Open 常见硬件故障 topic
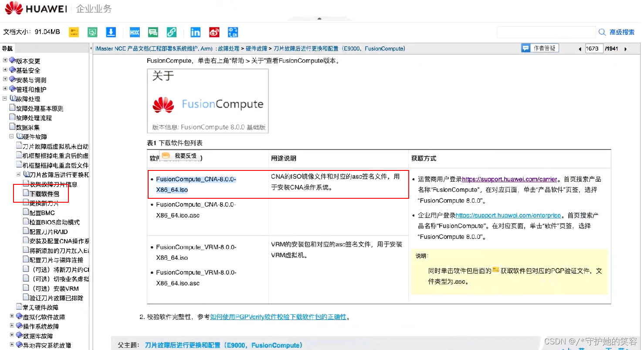The width and height of the screenshot is (644, 350). pos(41,307)
